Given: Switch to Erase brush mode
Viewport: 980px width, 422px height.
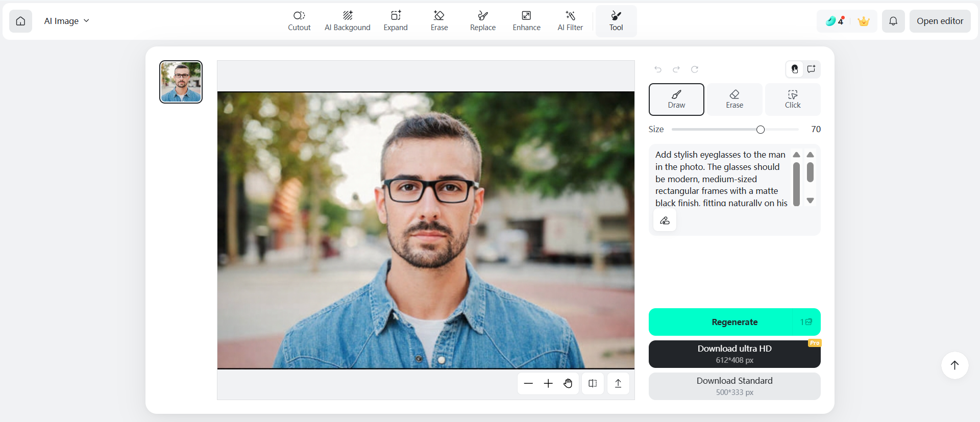Looking at the screenshot, I should coord(734,100).
